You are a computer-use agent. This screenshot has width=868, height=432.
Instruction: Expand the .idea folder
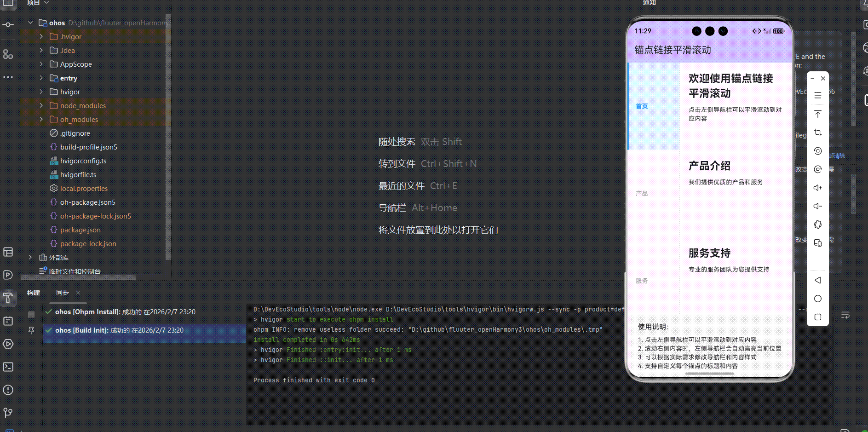[x=41, y=50]
